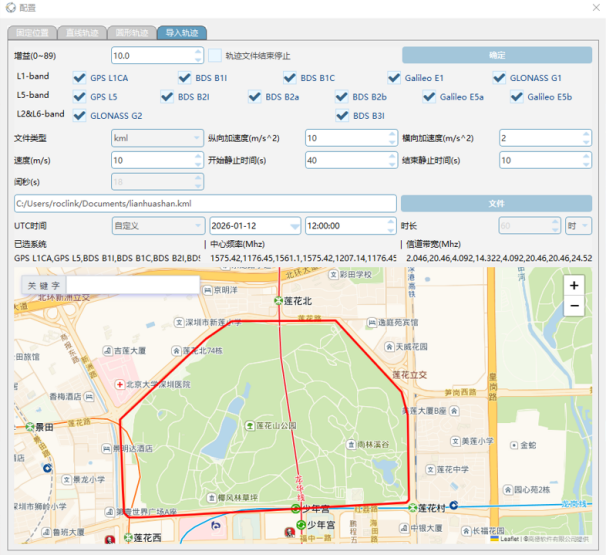This screenshot has height=555, width=606.
Task: Click the 雨林溪谷 scenic spot icon
Action: [x=351, y=444]
